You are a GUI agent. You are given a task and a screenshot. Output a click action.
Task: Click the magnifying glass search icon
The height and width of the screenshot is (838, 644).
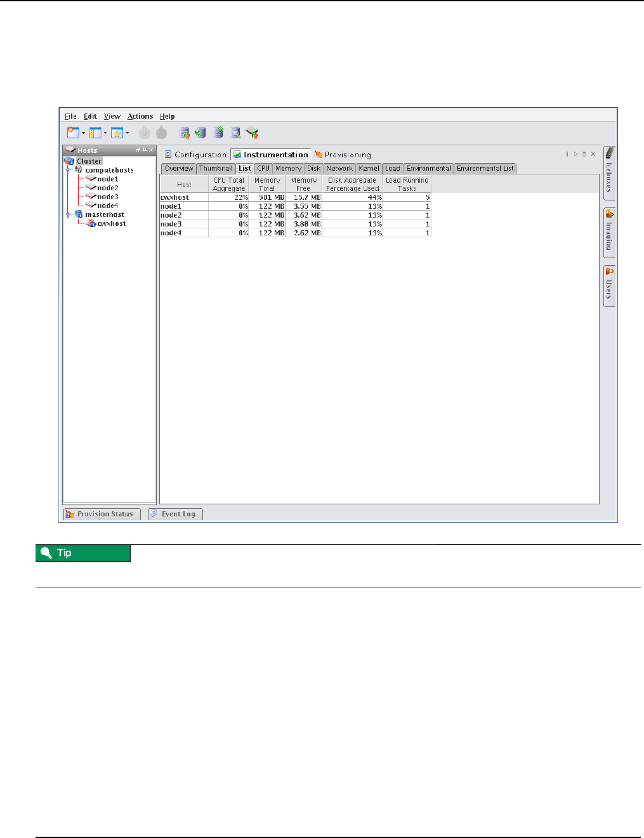[235, 133]
